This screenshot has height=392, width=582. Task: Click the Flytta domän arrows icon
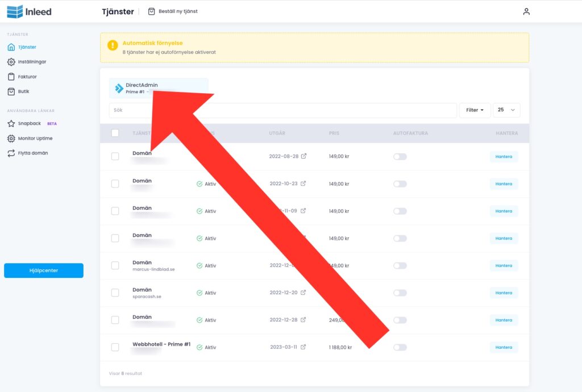11,153
